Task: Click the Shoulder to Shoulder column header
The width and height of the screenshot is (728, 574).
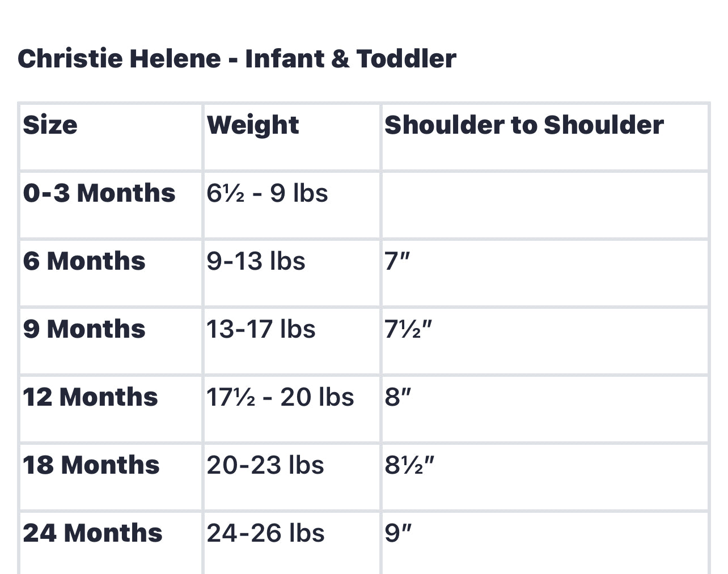Action: coord(524,125)
